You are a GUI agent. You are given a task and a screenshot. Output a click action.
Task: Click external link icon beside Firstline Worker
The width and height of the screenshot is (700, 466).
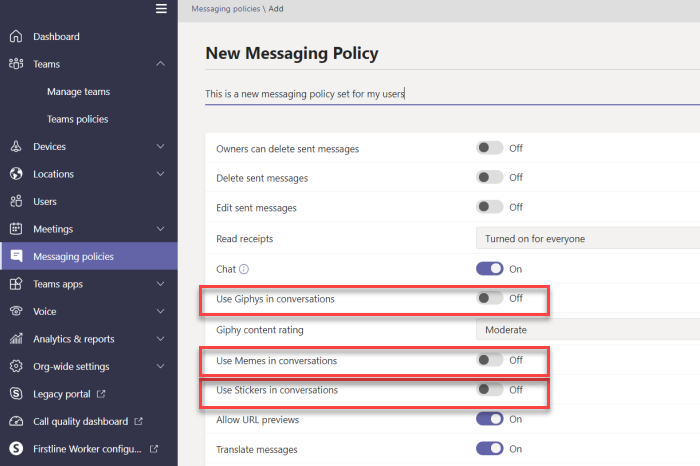(154, 449)
